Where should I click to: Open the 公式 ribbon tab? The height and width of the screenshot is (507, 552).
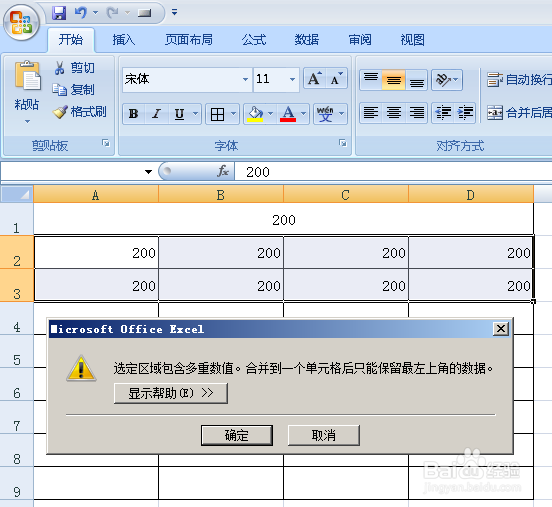tap(254, 40)
